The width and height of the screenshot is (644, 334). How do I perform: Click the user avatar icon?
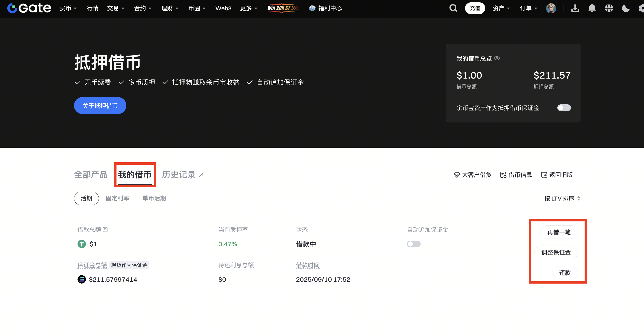(x=551, y=8)
